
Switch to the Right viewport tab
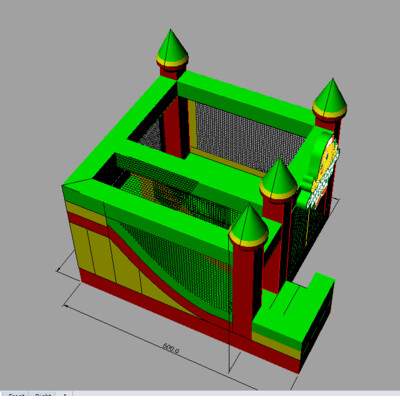[x=43, y=394]
